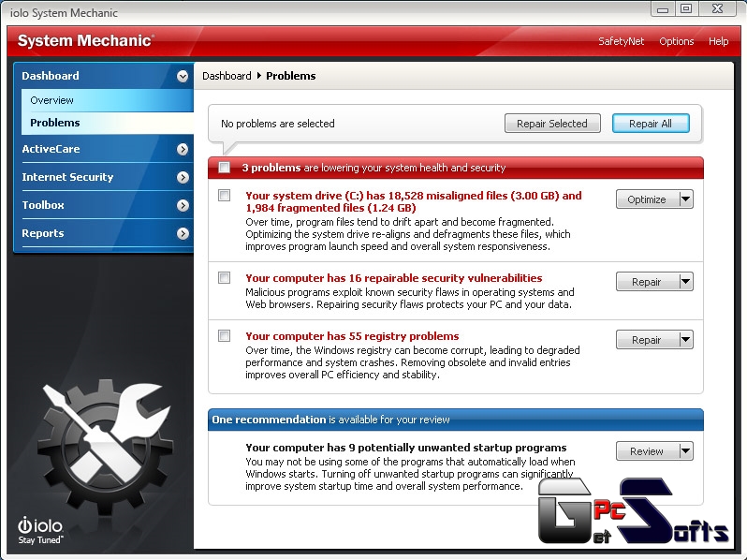This screenshot has height=560, width=747.
Task: Open the Optimize button dropdown arrow
Action: click(x=685, y=199)
